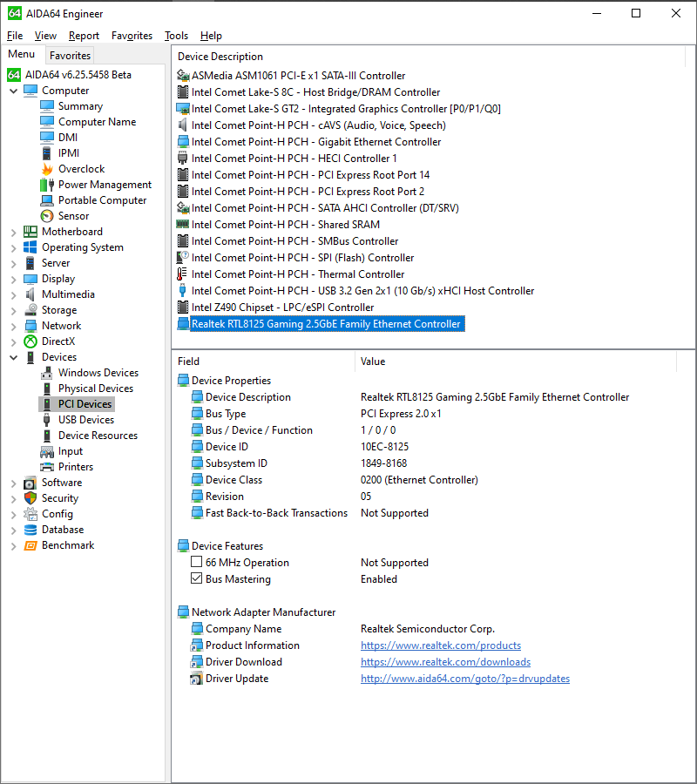
Task: Click the AIDA64 v6.25.5458 Beta root icon
Action: [14, 75]
